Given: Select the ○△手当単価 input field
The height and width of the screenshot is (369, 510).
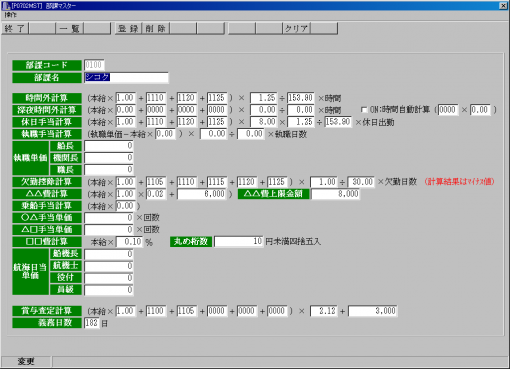Looking at the screenshot, I should (109, 218).
